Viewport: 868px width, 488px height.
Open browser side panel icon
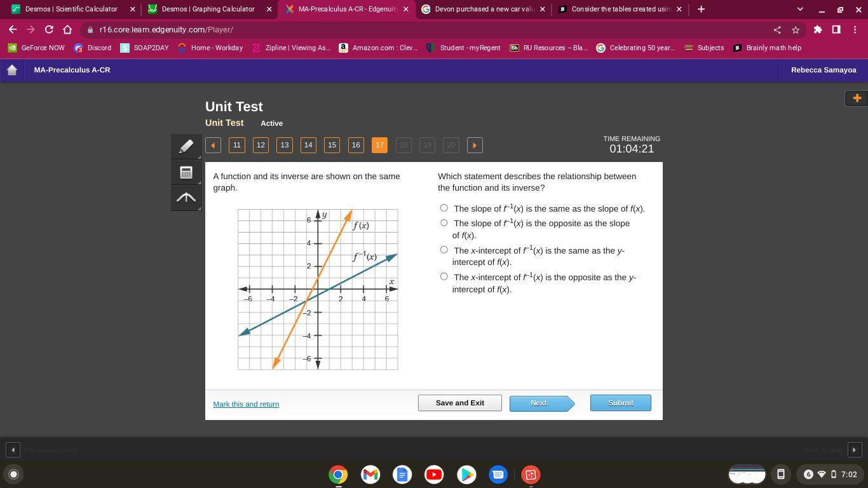[x=836, y=29]
